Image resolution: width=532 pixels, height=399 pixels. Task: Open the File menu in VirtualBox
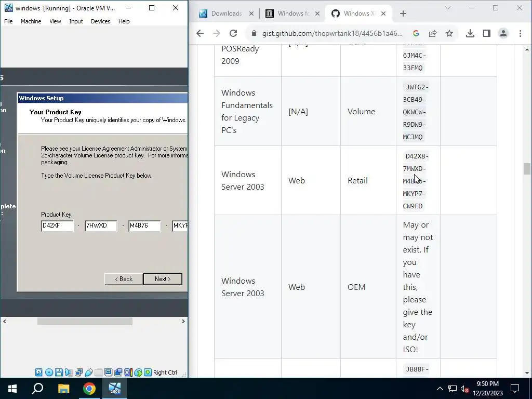[8, 21]
